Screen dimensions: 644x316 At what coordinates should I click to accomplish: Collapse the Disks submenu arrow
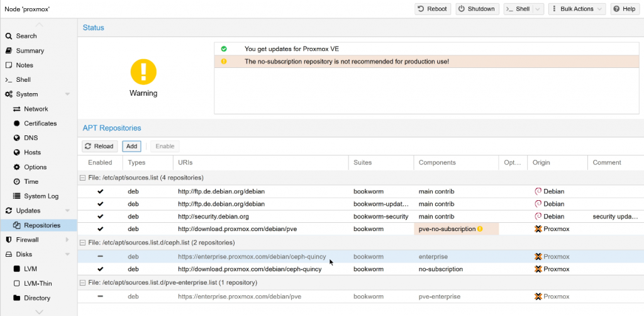pos(67,254)
